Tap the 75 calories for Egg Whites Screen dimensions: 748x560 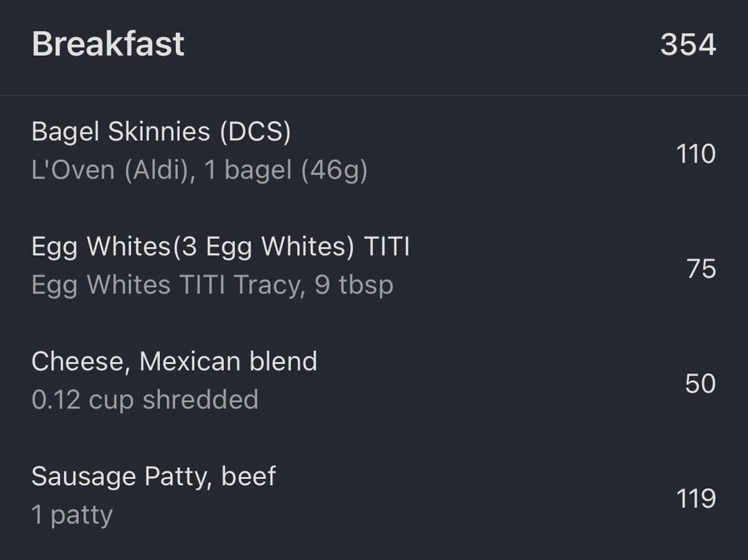coord(701,269)
